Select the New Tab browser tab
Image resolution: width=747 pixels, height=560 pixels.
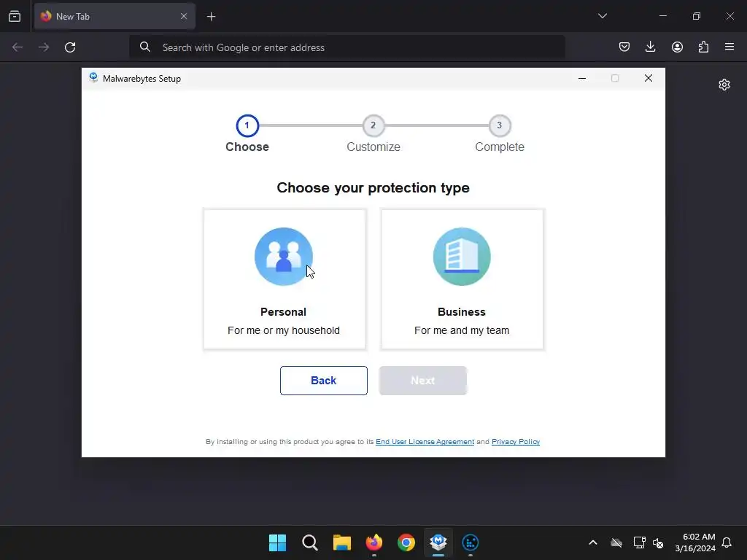pos(115,16)
